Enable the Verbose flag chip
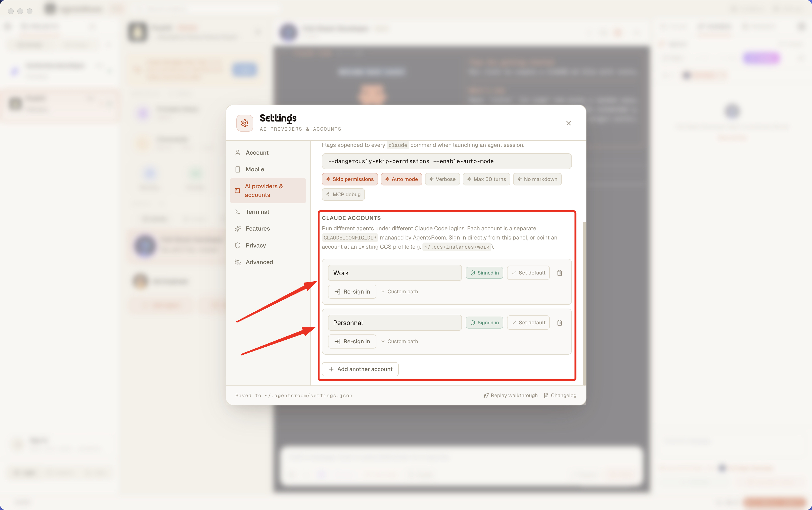This screenshot has height=510, width=812. 442,179
